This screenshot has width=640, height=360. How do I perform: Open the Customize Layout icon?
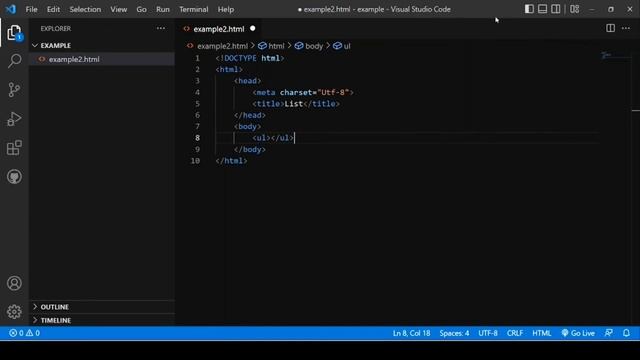(575, 9)
